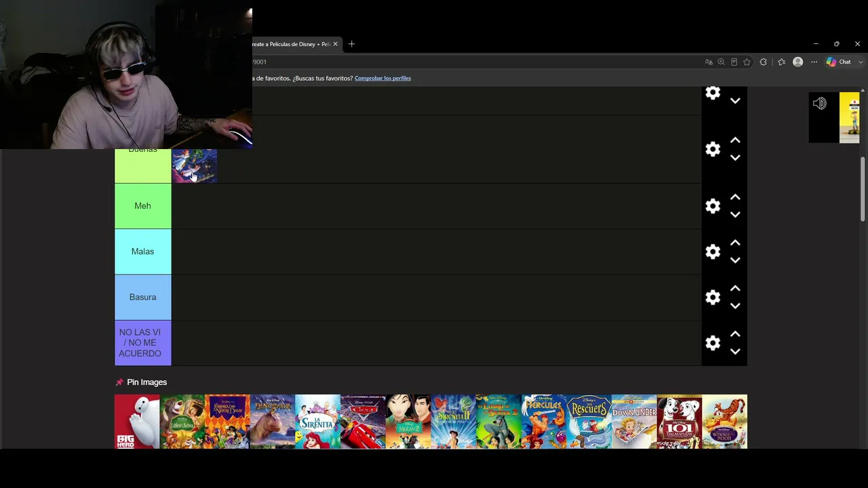Screen dimensions: 868x488
Task: Open settings gear for the Buenas tier
Action: [713, 149]
